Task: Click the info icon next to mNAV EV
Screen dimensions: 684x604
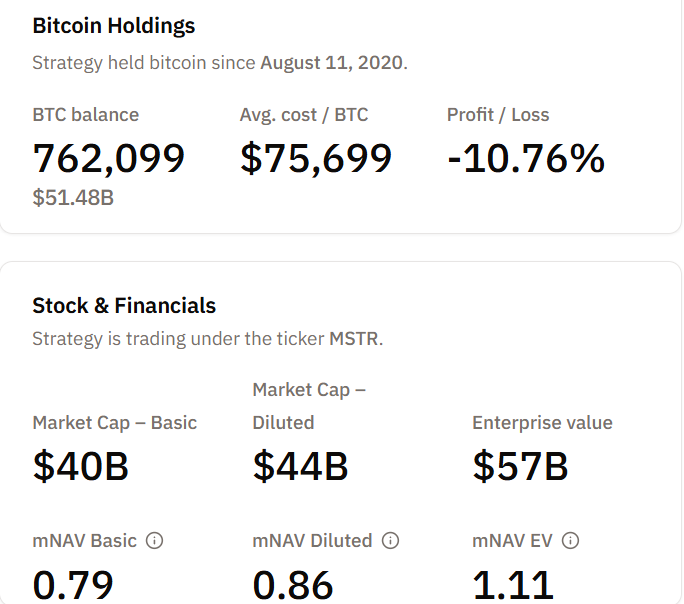Action: click(571, 541)
